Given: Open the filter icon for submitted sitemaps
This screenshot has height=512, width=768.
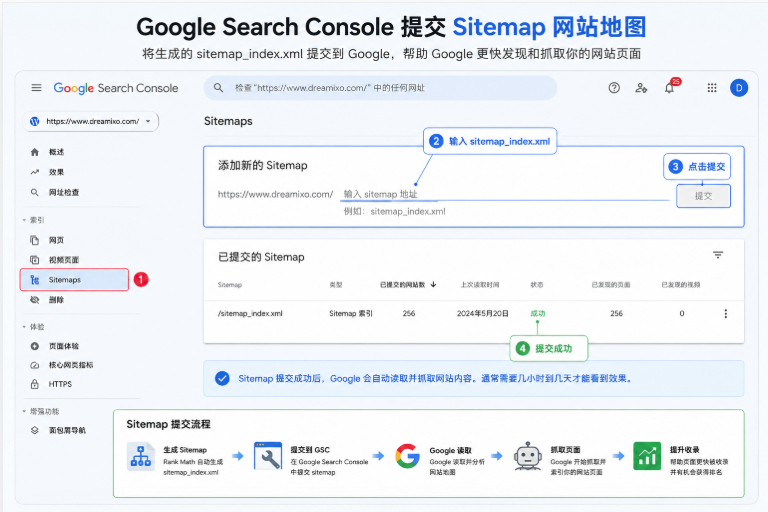Looking at the screenshot, I should (x=718, y=255).
